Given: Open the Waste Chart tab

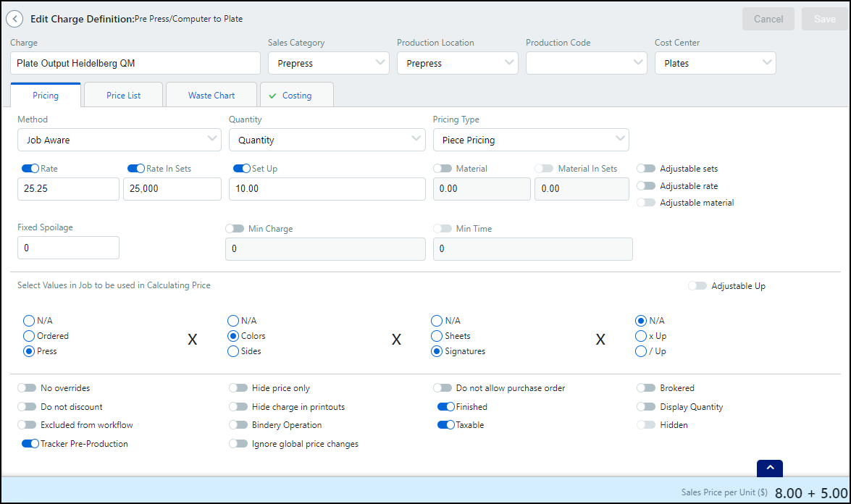Looking at the screenshot, I should (x=211, y=95).
